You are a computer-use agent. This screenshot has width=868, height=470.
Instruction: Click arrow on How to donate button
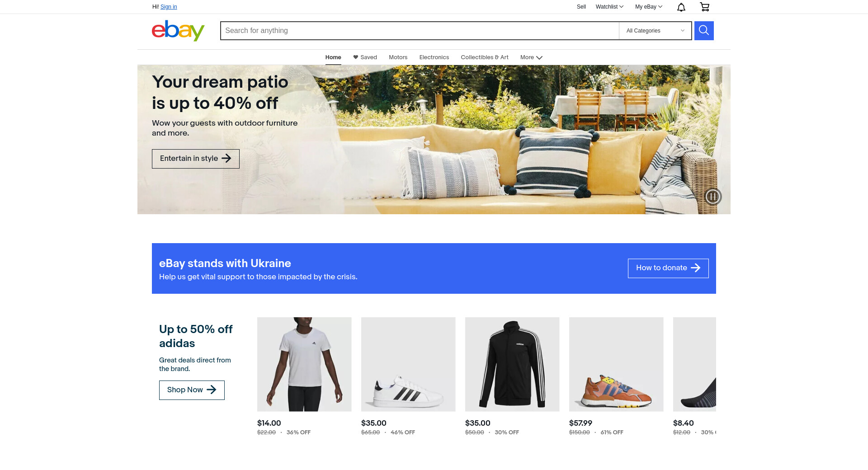[696, 268]
